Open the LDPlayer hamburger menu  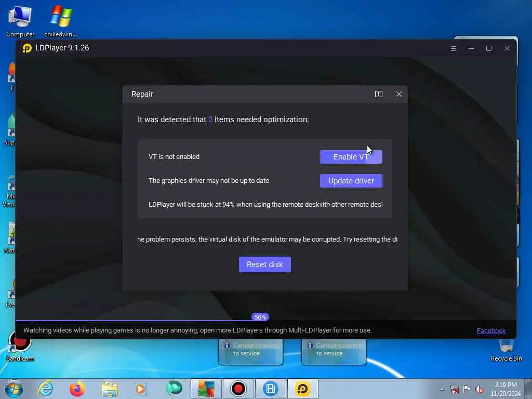(453, 48)
